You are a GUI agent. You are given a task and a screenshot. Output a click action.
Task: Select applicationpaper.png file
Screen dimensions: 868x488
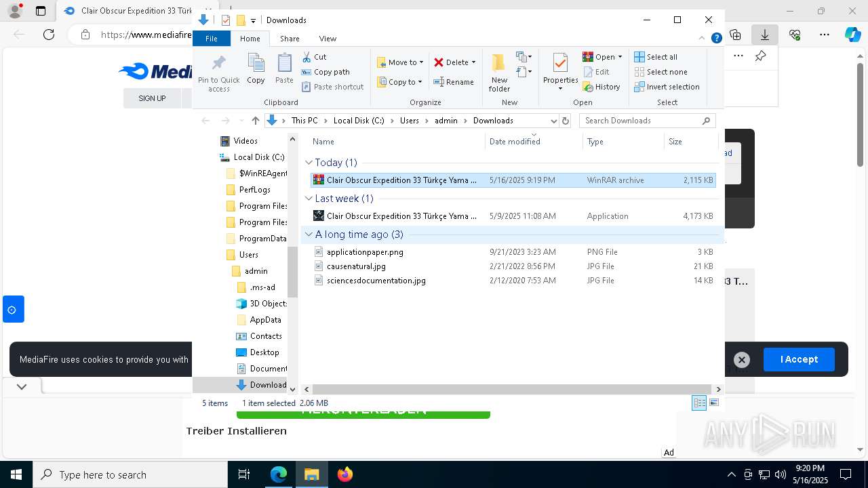pyautogui.click(x=513, y=252)
